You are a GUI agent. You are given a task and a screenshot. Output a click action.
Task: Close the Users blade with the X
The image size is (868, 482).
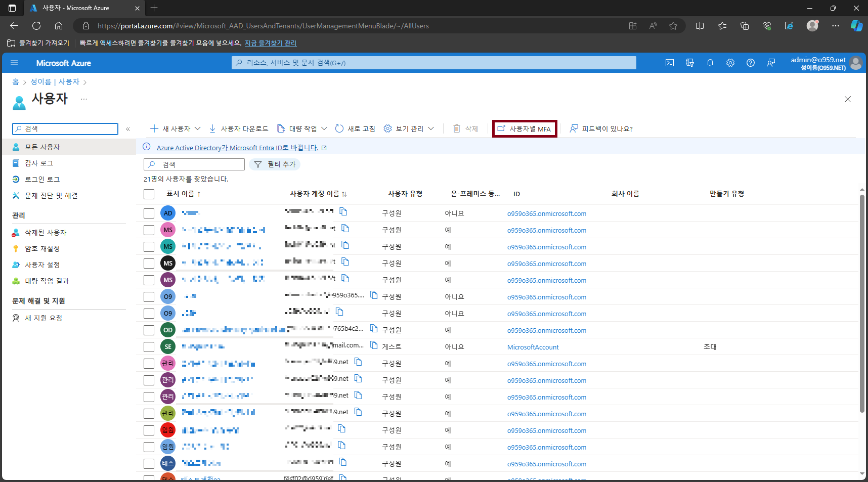coord(848,99)
